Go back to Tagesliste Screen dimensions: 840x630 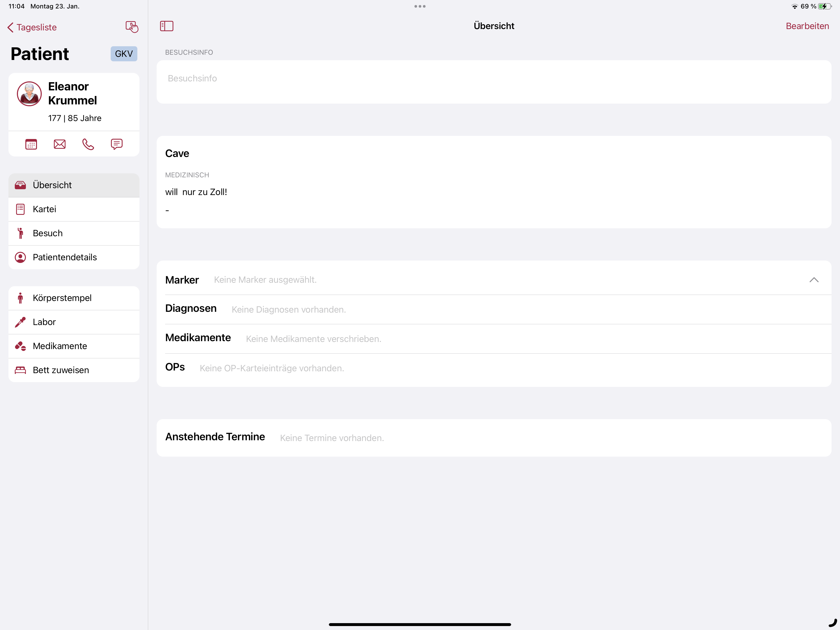pyautogui.click(x=32, y=27)
